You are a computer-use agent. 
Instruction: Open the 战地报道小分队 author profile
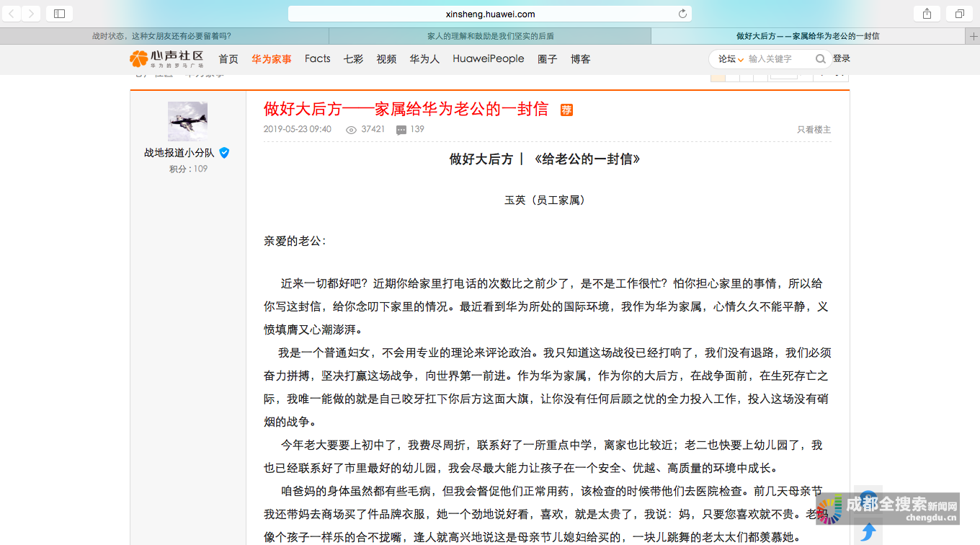(x=179, y=153)
